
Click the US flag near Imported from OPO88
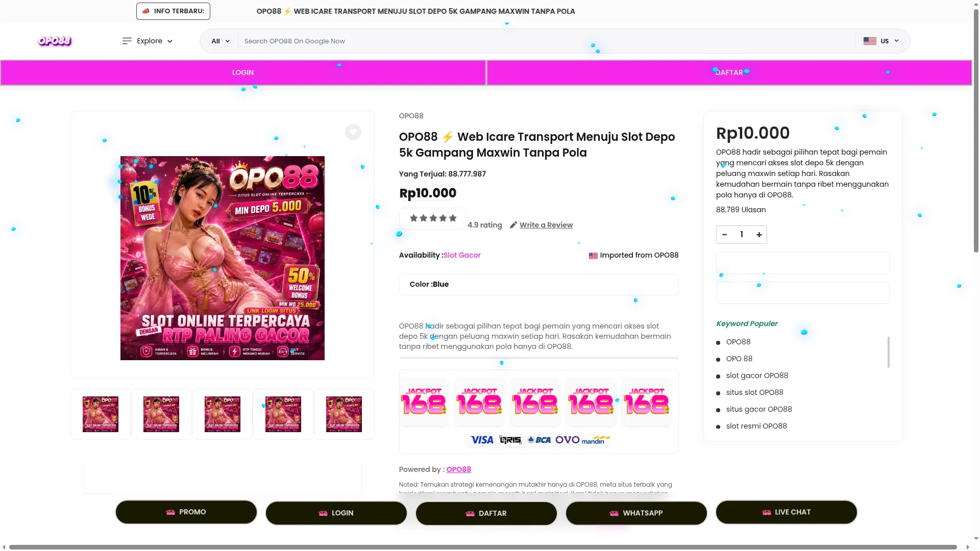[x=593, y=256]
